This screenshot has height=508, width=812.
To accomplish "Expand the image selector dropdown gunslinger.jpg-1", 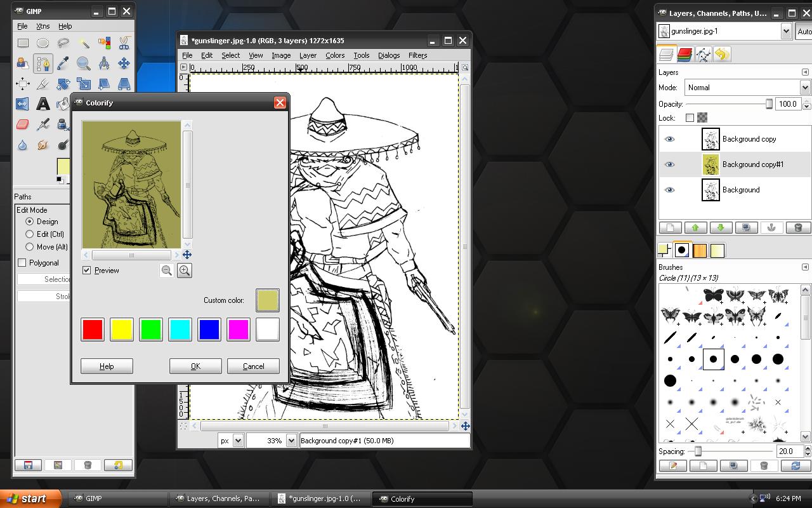I will click(x=786, y=31).
